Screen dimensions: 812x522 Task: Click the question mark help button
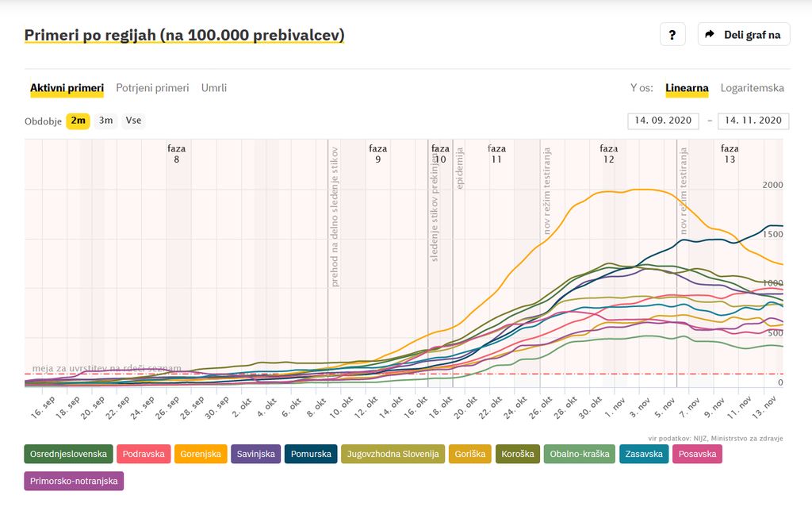point(672,34)
